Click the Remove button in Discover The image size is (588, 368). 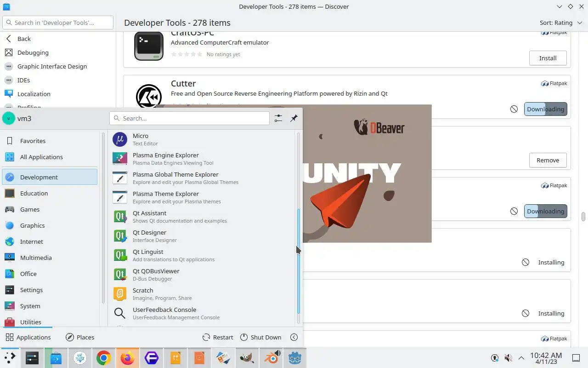pyautogui.click(x=548, y=160)
